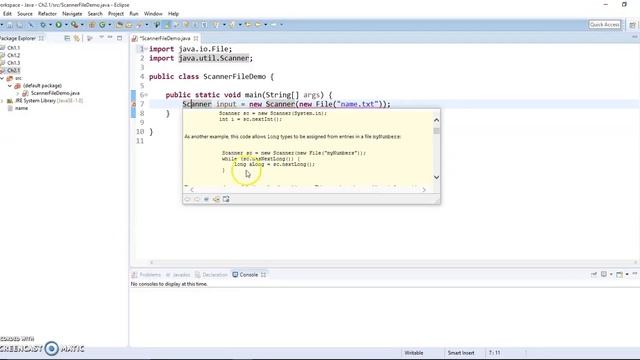Screen dimensions: 640x360
Task: Switch to the Problems tab
Action: coord(146,275)
